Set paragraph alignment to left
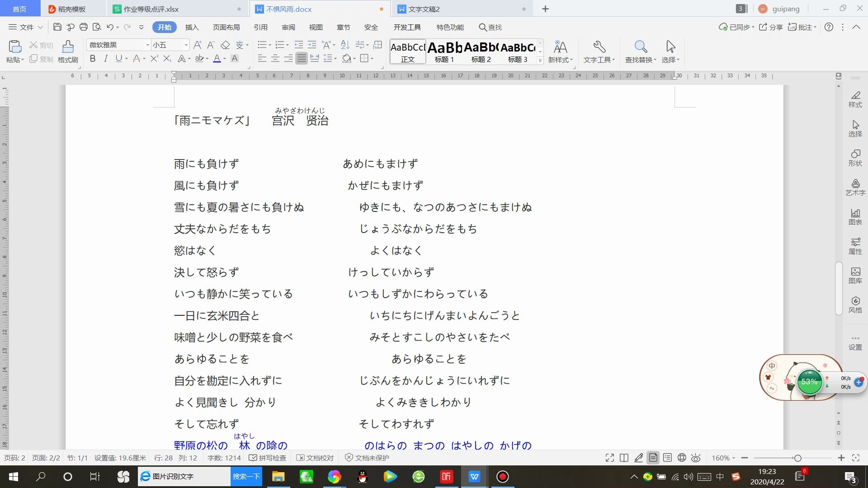 pyautogui.click(x=262, y=58)
